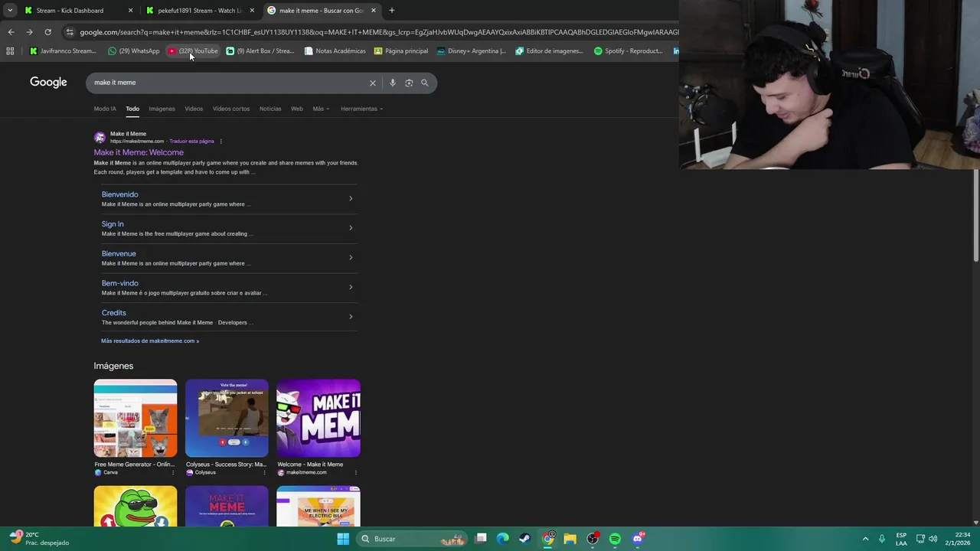Image resolution: width=980 pixels, height=551 pixels.
Task: Select the Noticias search tab
Action: 270,109
